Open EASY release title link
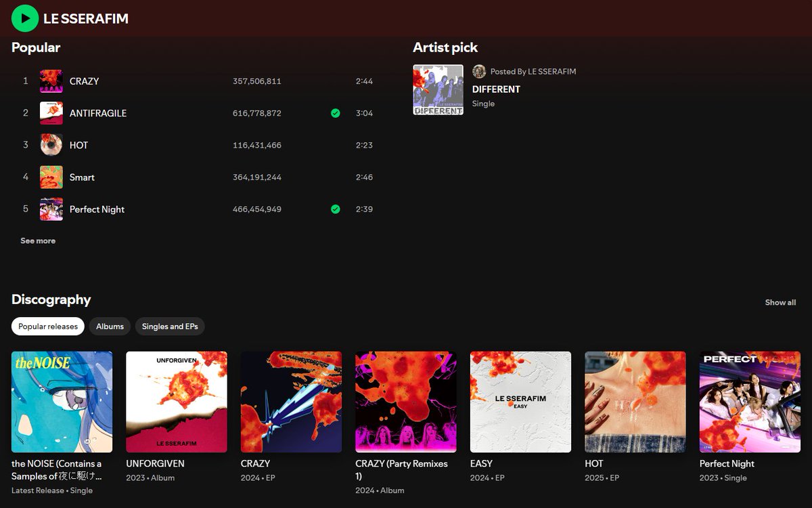The width and height of the screenshot is (812, 508). (x=481, y=464)
